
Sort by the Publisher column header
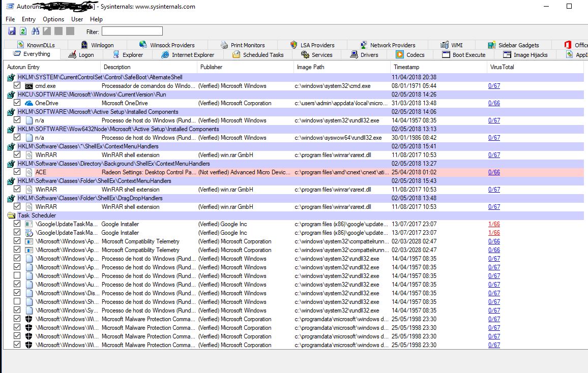245,67
